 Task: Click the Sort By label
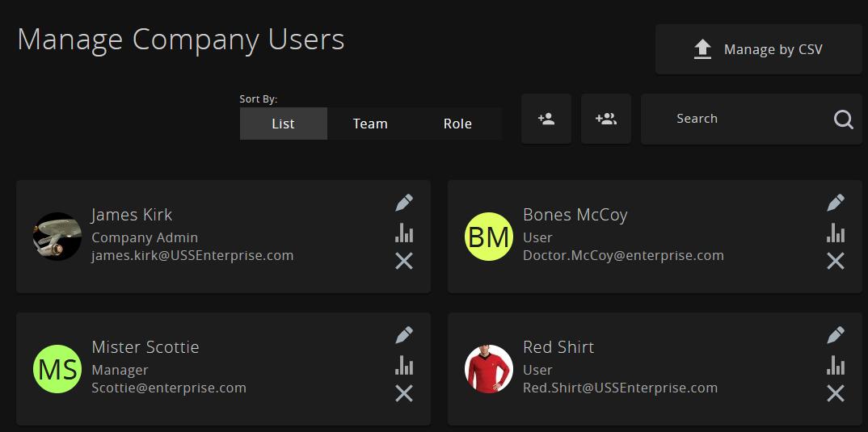[x=259, y=99]
